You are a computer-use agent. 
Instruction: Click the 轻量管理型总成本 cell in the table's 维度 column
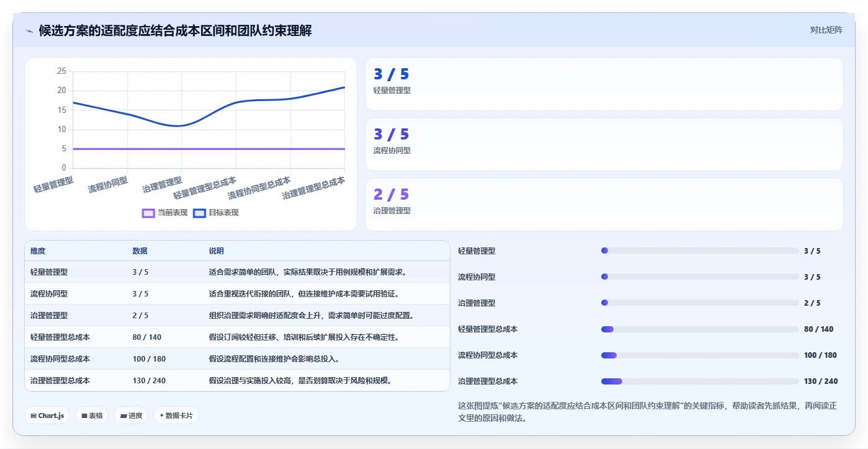tap(60, 337)
